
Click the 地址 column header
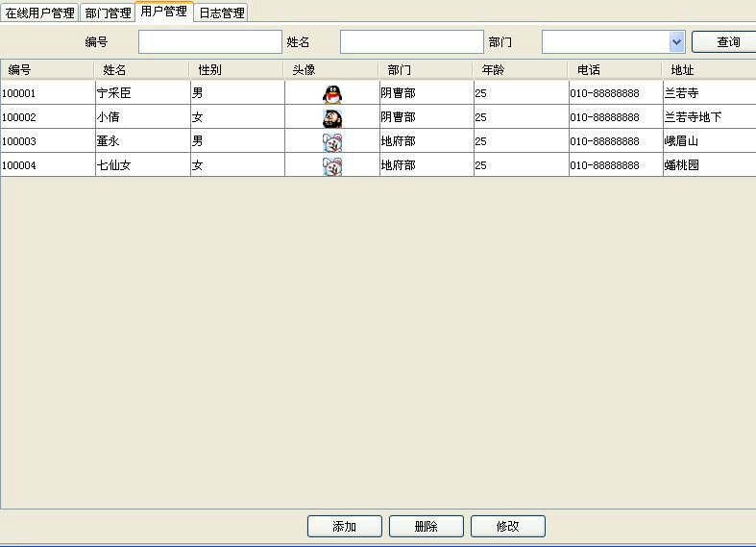coord(709,70)
